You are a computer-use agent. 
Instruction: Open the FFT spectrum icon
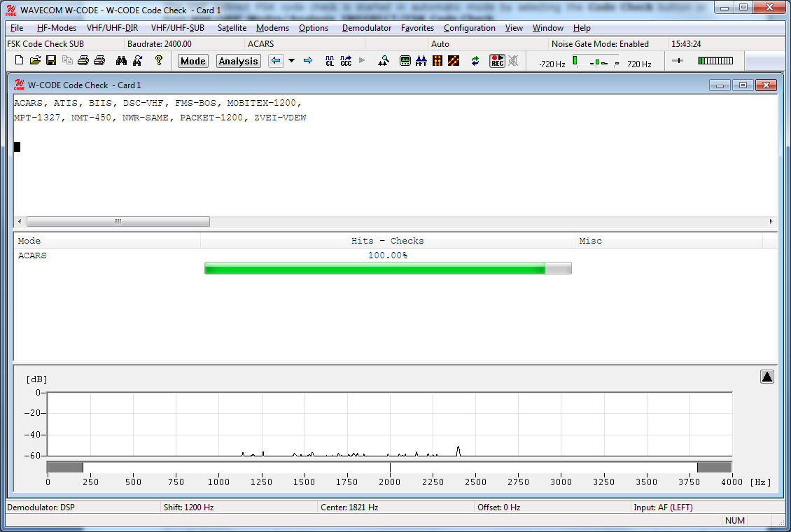click(421, 61)
